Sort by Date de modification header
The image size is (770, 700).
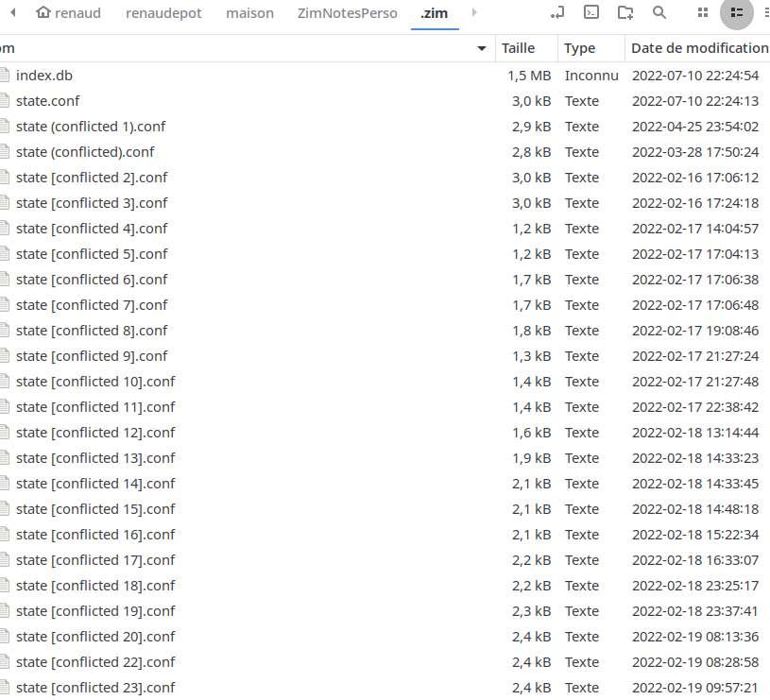tap(698, 47)
